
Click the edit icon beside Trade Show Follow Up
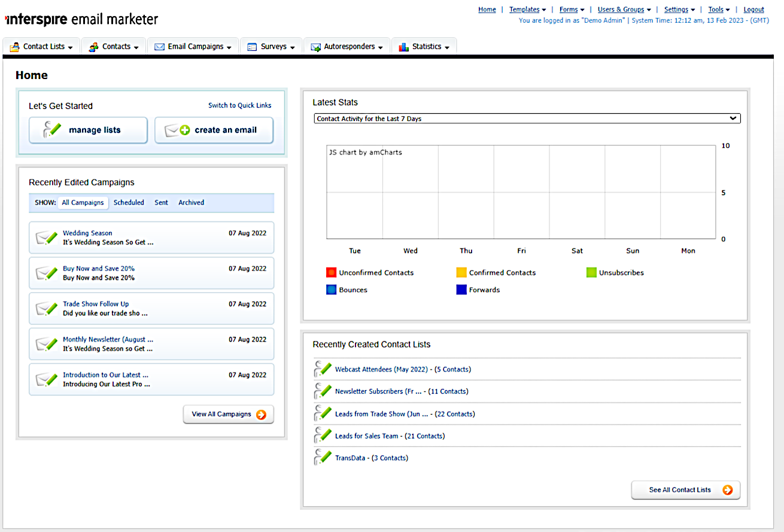tap(47, 308)
